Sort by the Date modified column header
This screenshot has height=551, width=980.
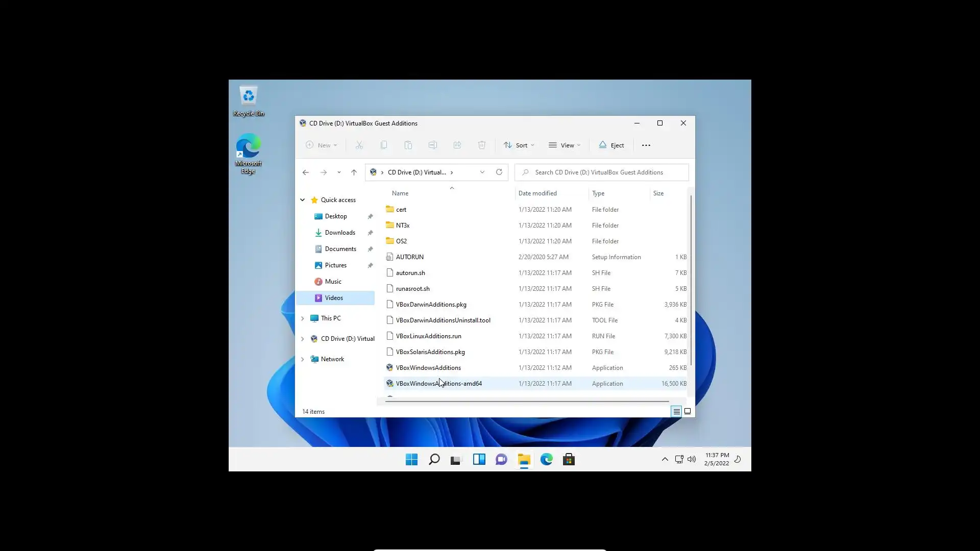coord(537,193)
